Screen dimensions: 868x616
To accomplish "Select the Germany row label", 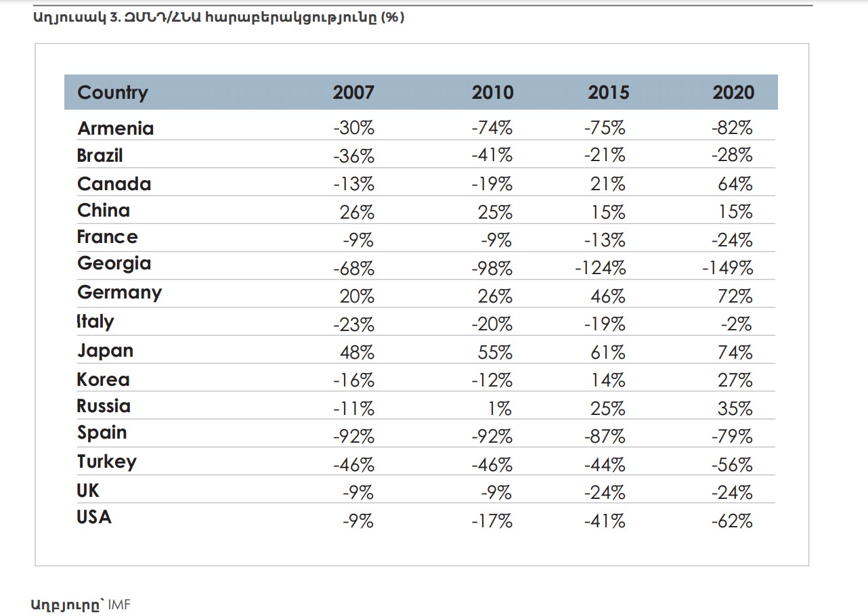I will coord(120,292).
